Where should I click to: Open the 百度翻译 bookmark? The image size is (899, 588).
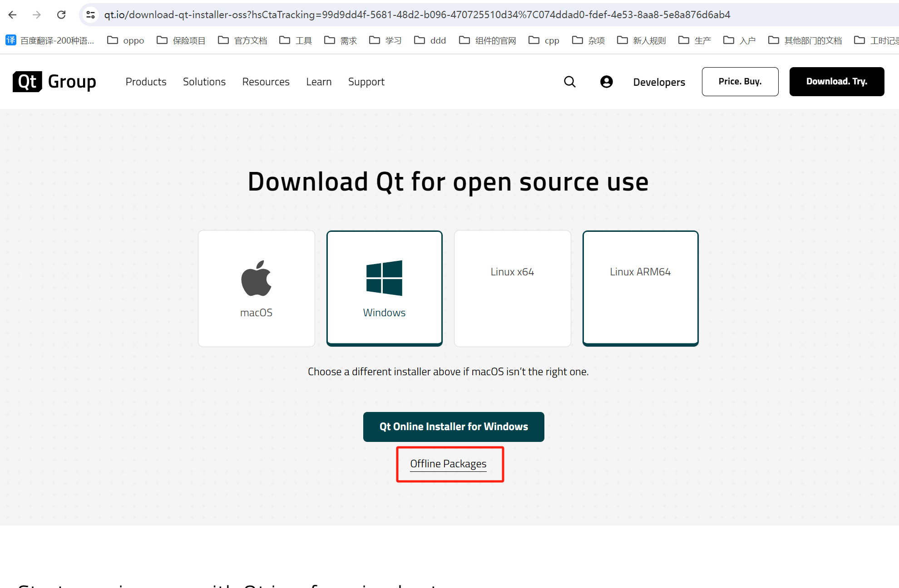tap(50, 40)
